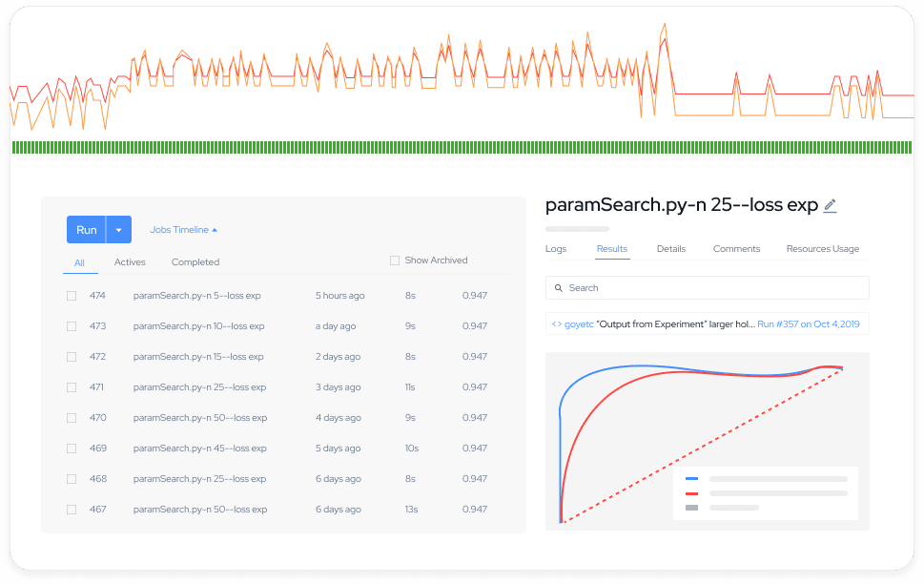Click blue legend marker in chart
This screenshot has height=584, width=924.
pyautogui.click(x=691, y=478)
